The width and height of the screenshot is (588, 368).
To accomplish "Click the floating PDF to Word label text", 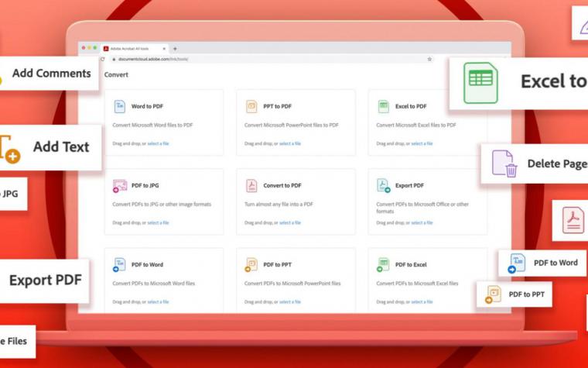I will click(x=556, y=263).
